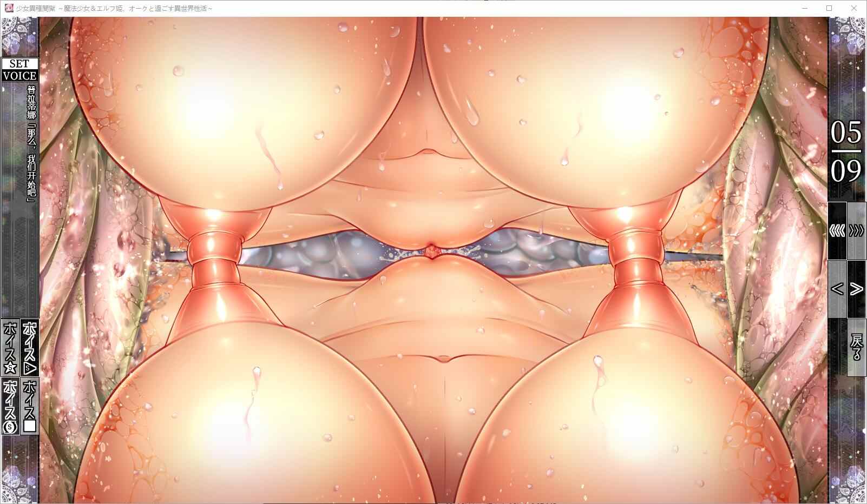Advance to next image with single right arrow
The height and width of the screenshot is (504, 867).
pos(856,289)
